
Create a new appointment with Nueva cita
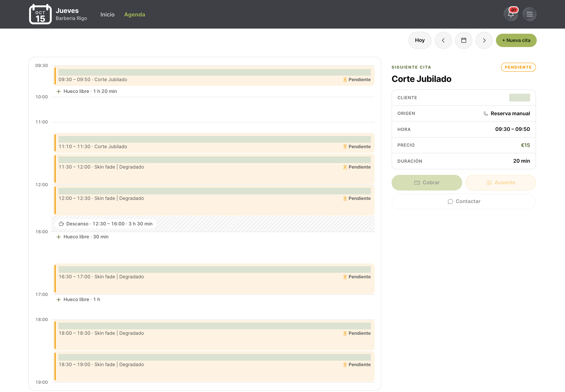pyautogui.click(x=516, y=40)
